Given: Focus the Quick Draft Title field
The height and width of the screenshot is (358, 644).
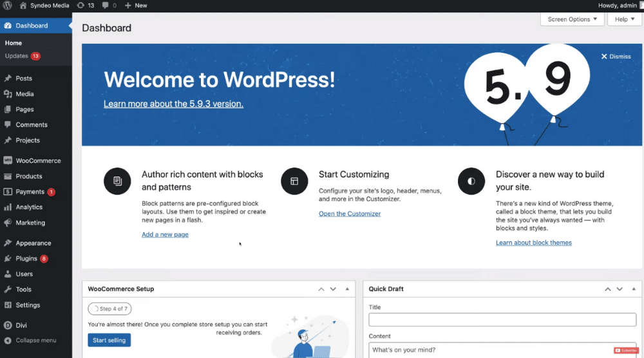Looking at the screenshot, I should [x=502, y=320].
